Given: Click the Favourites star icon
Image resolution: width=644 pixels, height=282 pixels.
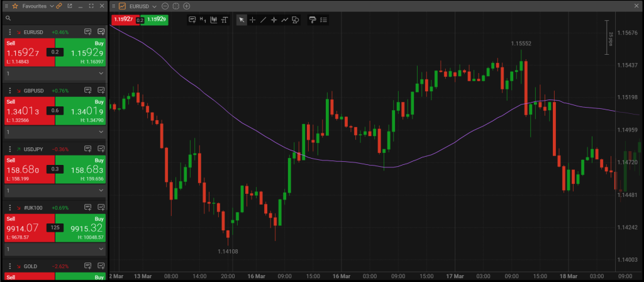Looking at the screenshot, I should [15, 6].
